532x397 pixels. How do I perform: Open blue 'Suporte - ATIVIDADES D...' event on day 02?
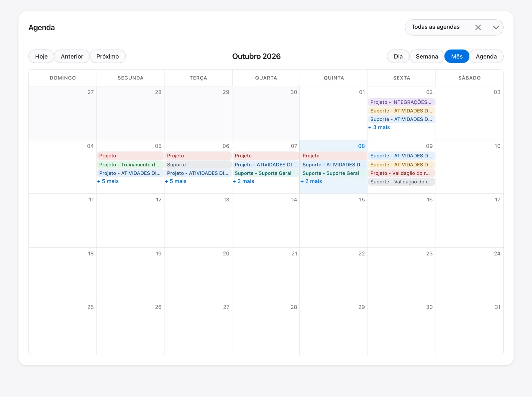click(x=401, y=119)
